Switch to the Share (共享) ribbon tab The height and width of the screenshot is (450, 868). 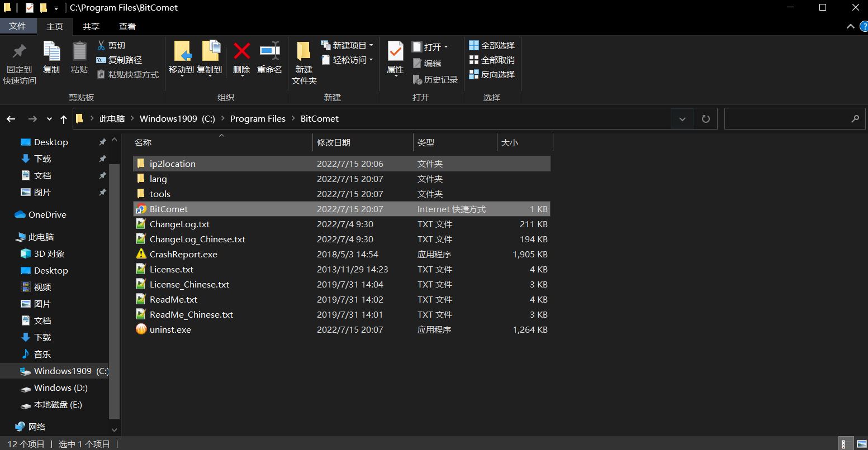click(x=91, y=26)
